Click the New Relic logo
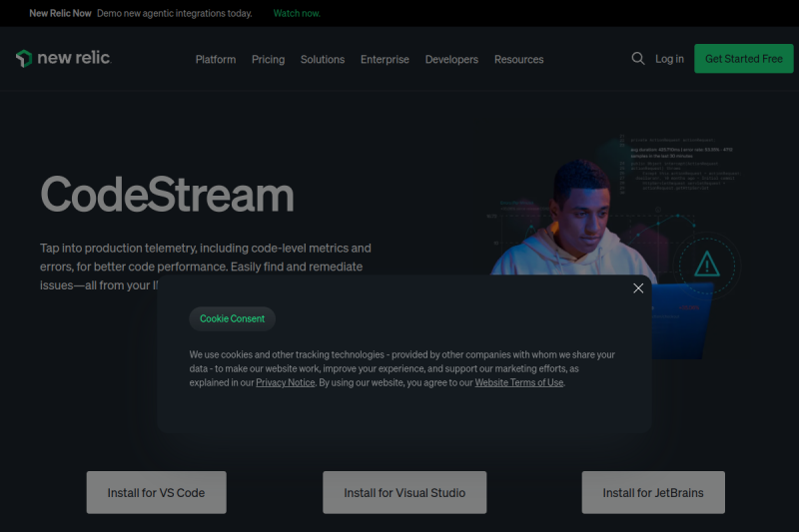This screenshot has height=532, width=799. [63, 58]
